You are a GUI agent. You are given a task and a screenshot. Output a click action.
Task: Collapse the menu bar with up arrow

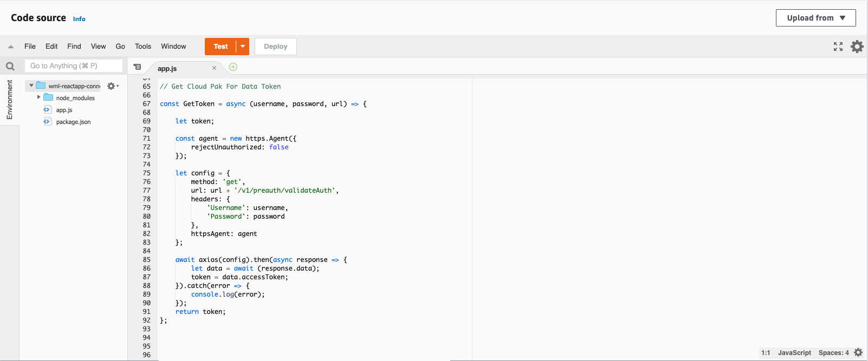pyautogui.click(x=11, y=47)
